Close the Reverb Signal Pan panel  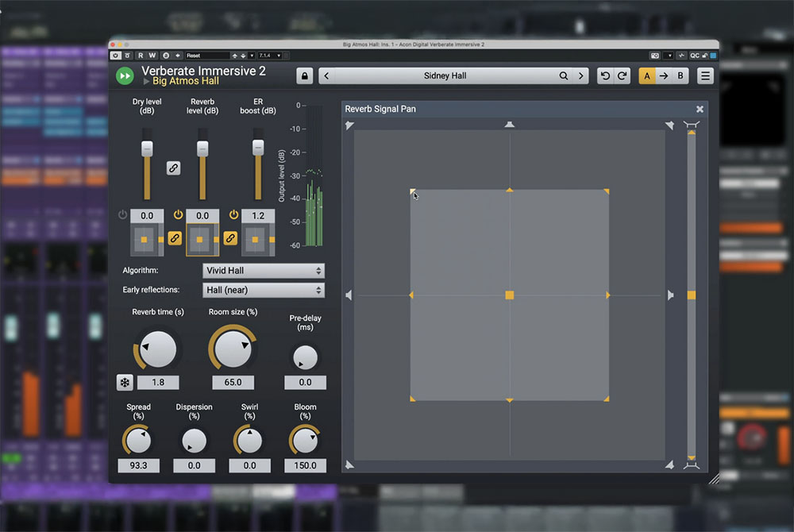[700, 110]
